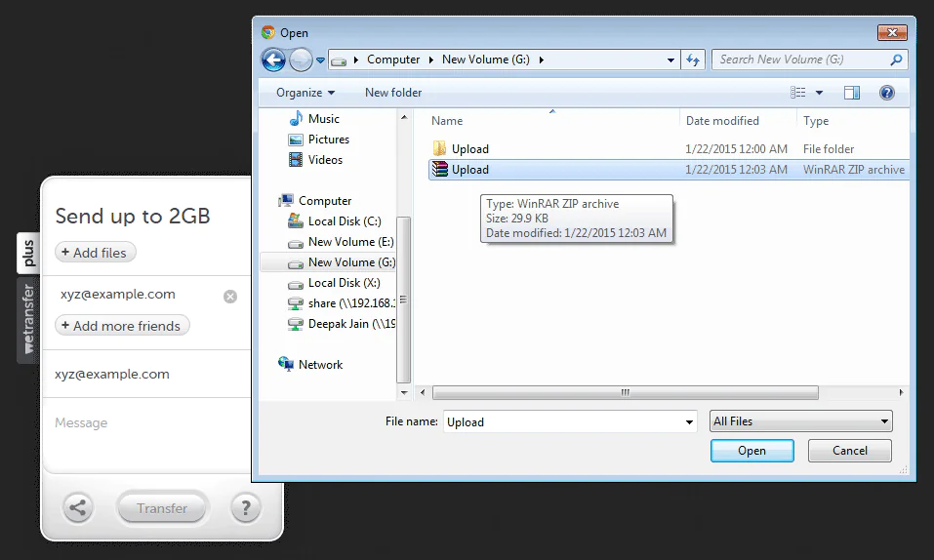This screenshot has height=560, width=934.
Task: Open the view options dropdown arrow
Action: coord(819,93)
